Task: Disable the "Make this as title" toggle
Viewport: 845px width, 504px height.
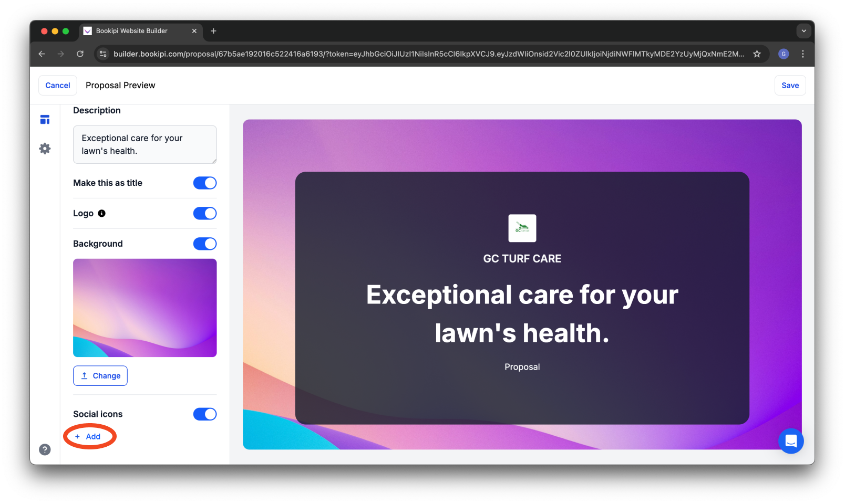Action: (204, 183)
